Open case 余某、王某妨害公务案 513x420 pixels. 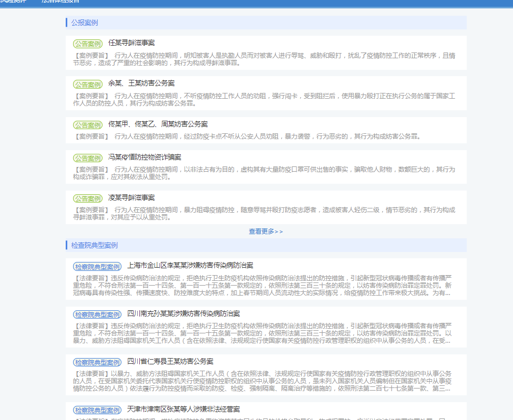coord(141,83)
